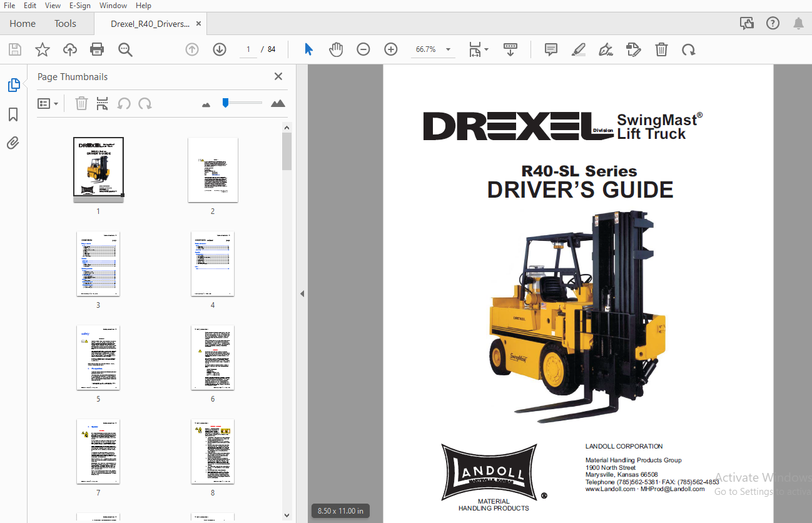812x523 pixels.
Task: Open the share comments chat icon
Action: (746, 23)
